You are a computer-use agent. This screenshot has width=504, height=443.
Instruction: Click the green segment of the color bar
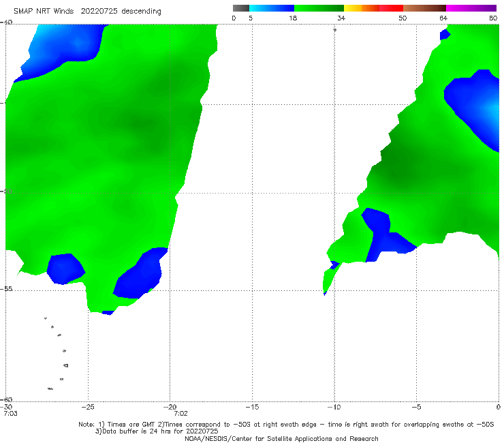click(x=319, y=8)
